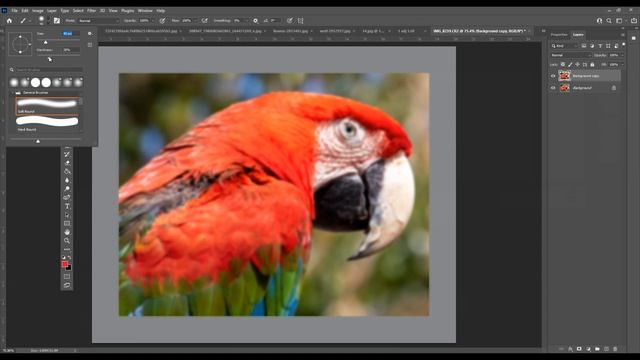Collapse the General Brushes folder
This screenshot has height=360, width=640.
[12, 93]
